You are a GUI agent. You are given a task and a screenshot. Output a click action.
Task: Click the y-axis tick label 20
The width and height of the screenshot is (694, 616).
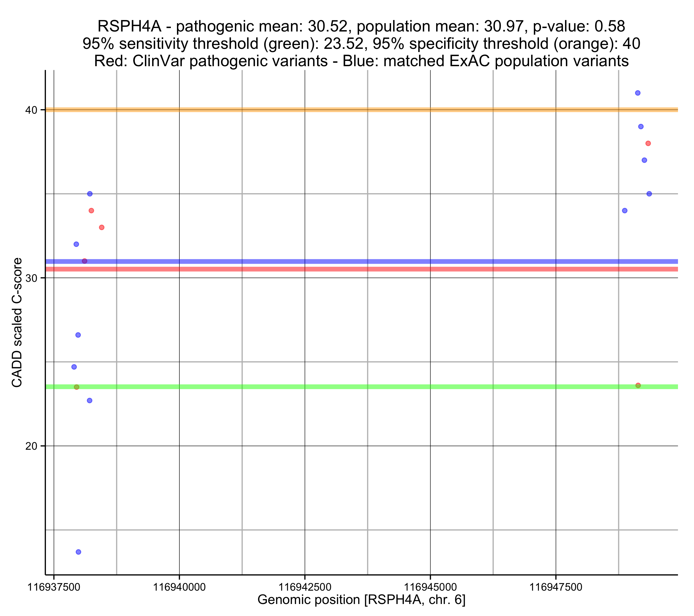tap(31, 446)
